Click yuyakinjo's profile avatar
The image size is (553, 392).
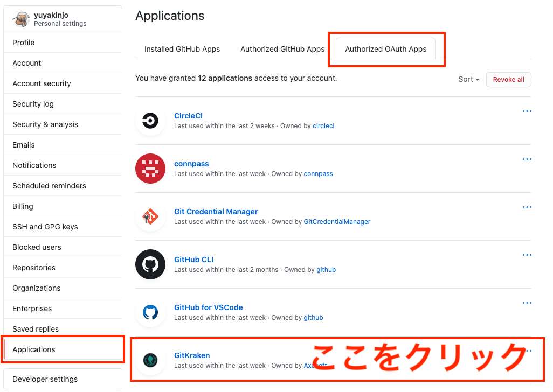pos(21,19)
